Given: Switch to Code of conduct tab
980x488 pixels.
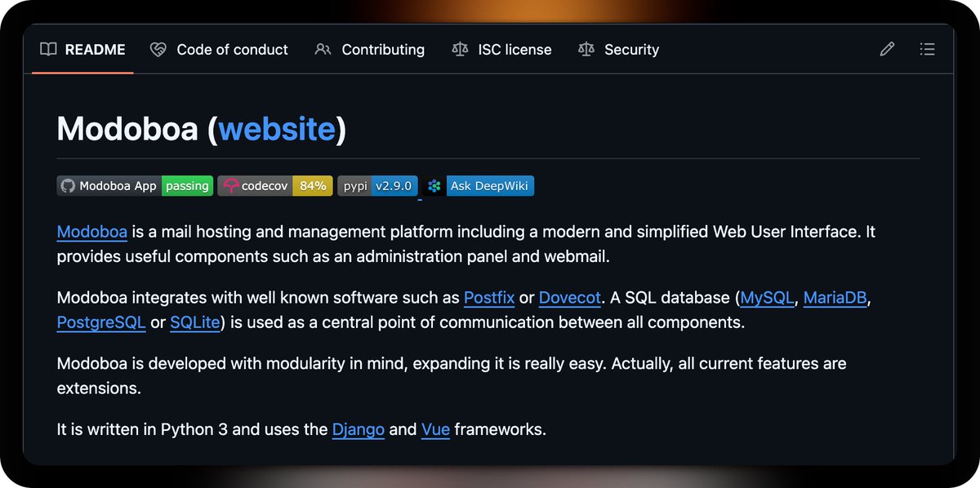Looking at the screenshot, I should [219, 50].
